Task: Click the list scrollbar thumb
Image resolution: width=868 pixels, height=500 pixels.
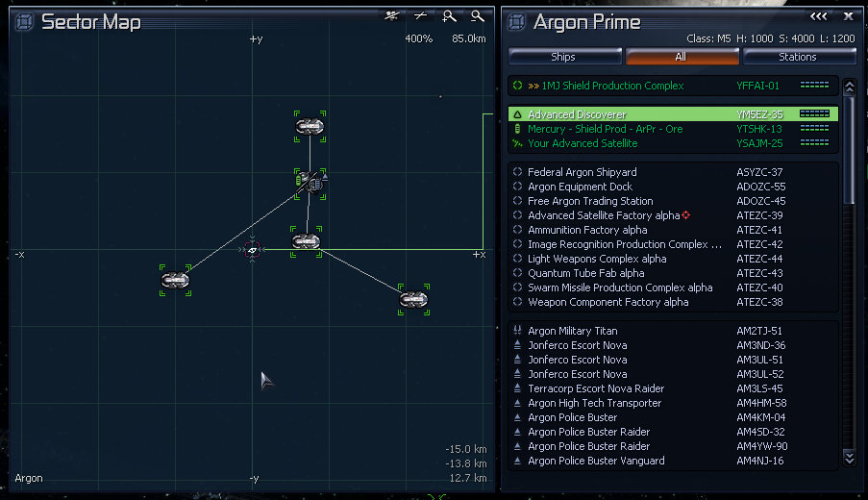Action: 850,149
